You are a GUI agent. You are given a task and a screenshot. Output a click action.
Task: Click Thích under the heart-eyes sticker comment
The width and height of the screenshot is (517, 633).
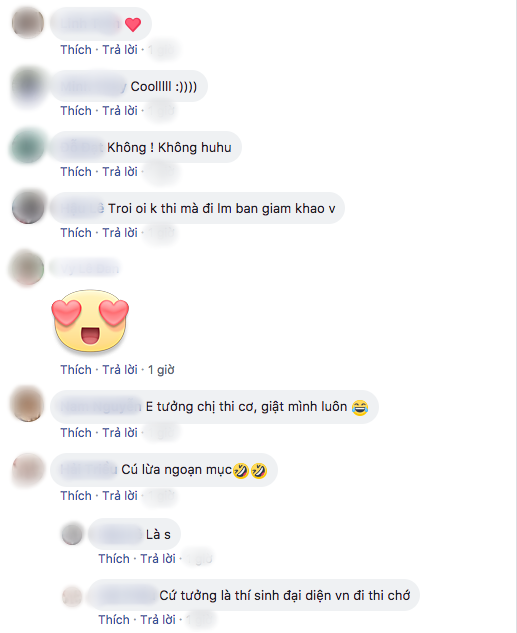(x=76, y=369)
